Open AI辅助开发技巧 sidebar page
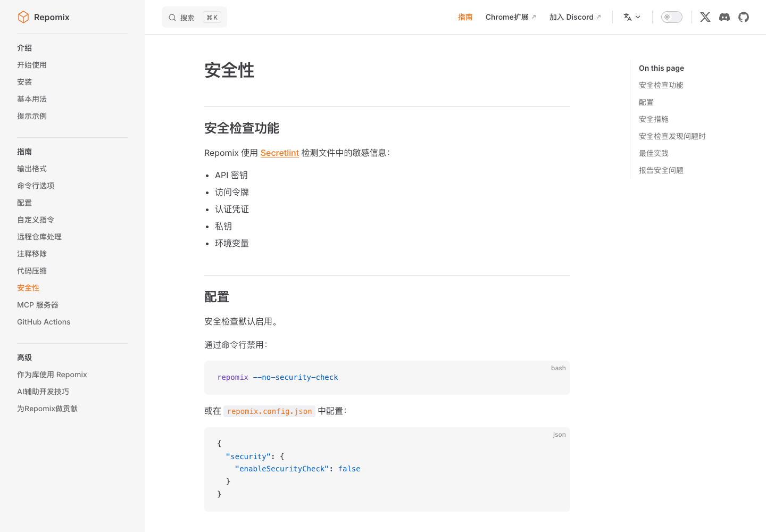Screen dimensions: 766x532 tap(43, 392)
